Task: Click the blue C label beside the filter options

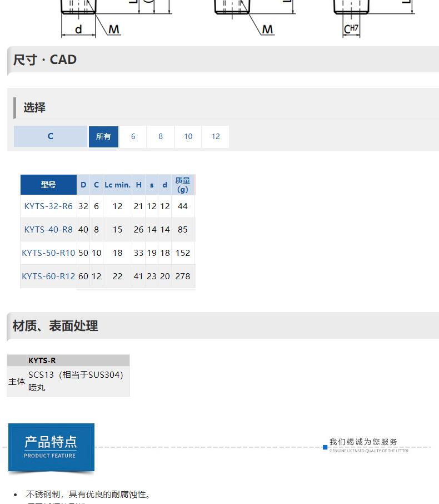Action: click(50, 136)
